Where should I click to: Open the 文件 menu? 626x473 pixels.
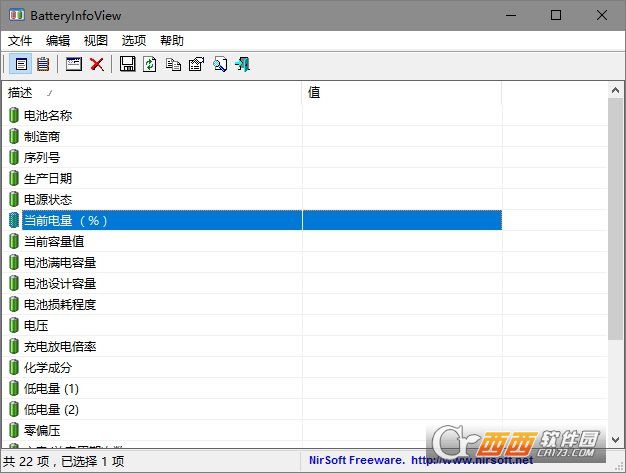[20, 40]
